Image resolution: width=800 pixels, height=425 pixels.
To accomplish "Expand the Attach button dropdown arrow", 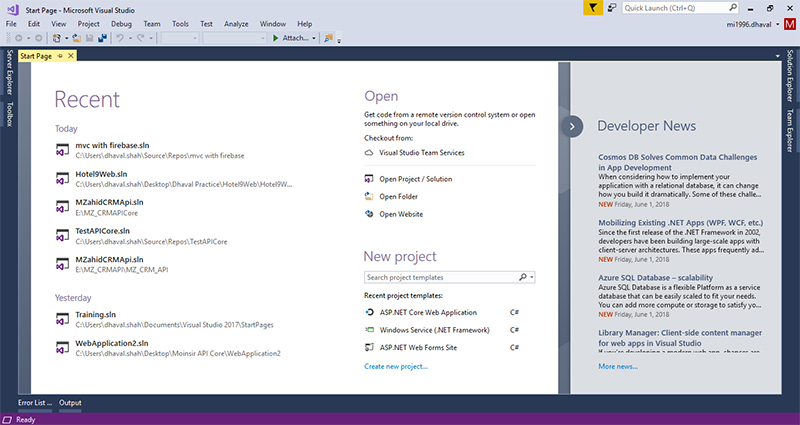I will (x=314, y=38).
